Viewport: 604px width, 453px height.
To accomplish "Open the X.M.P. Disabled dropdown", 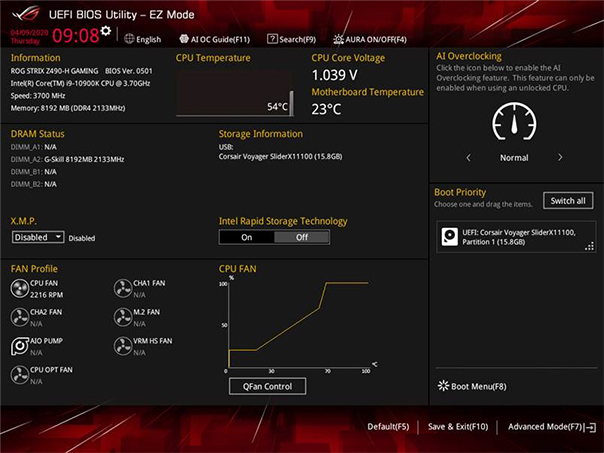I will 38,237.
